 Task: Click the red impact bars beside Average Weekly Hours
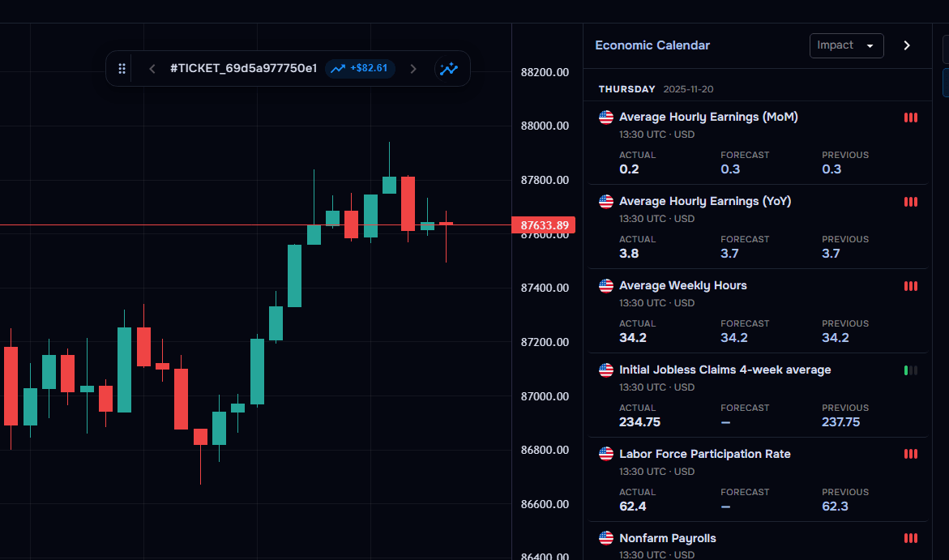tap(911, 285)
